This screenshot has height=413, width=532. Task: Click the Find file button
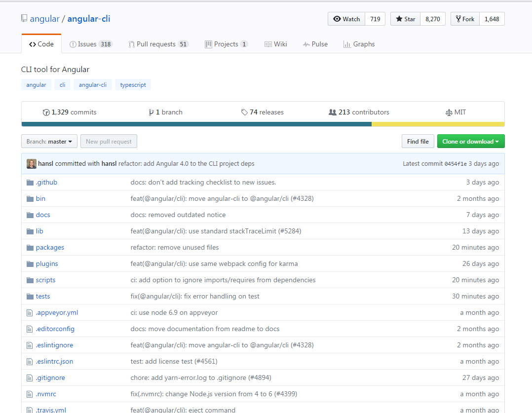[x=418, y=142]
